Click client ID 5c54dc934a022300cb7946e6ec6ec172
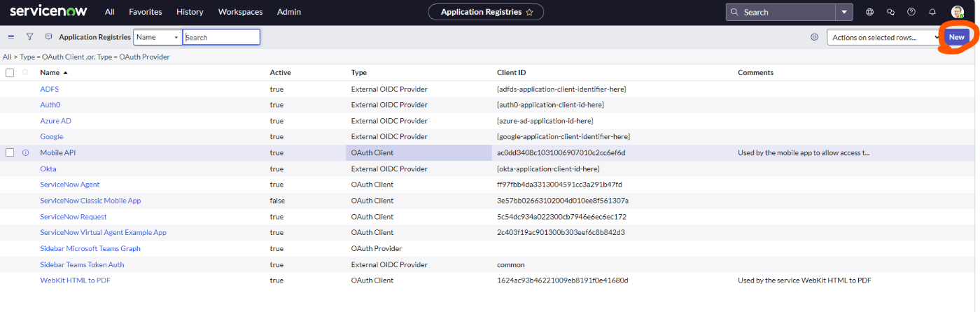 click(561, 217)
